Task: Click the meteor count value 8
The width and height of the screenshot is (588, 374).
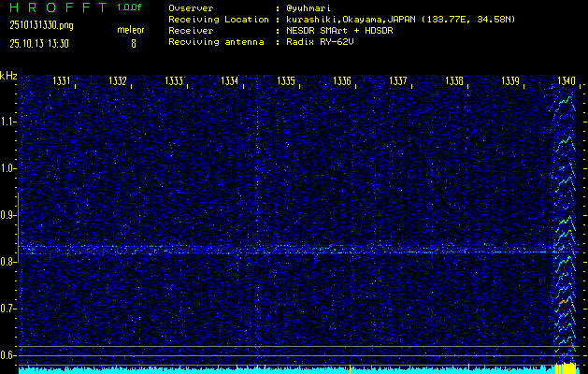Action: click(x=133, y=43)
